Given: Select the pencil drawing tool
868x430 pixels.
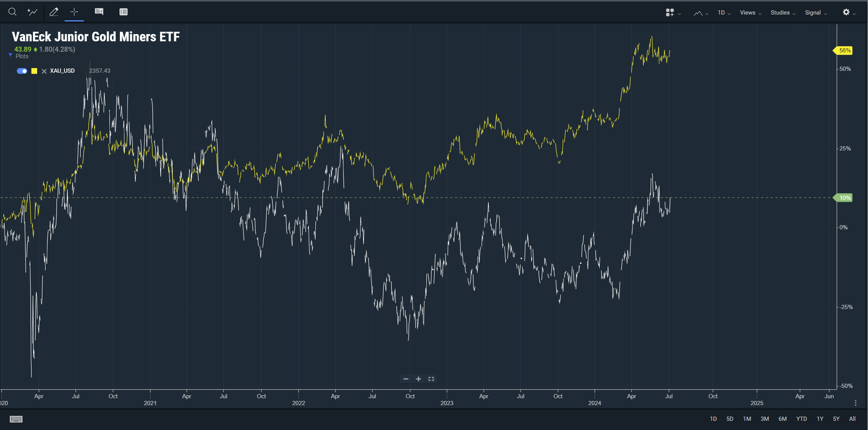Looking at the screenshot, I should [x=54, y=12].
